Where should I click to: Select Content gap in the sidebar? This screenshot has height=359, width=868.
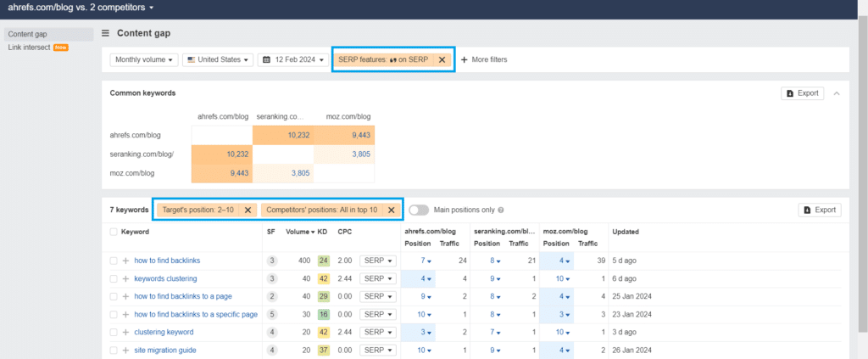(x=28, y=34)
